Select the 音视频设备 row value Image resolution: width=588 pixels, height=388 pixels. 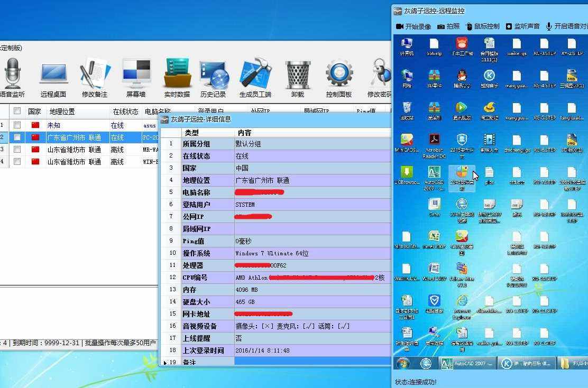(x=292, y=326)
